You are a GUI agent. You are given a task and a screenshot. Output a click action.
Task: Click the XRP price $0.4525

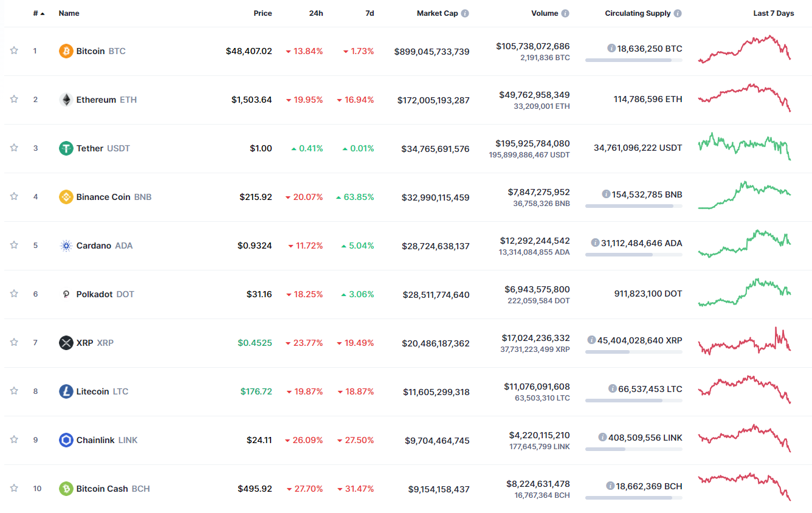[x=255, y=343]
